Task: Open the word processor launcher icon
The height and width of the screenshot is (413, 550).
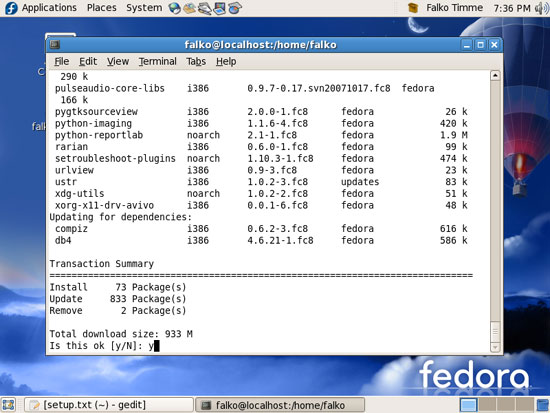Action: [204, 8]
